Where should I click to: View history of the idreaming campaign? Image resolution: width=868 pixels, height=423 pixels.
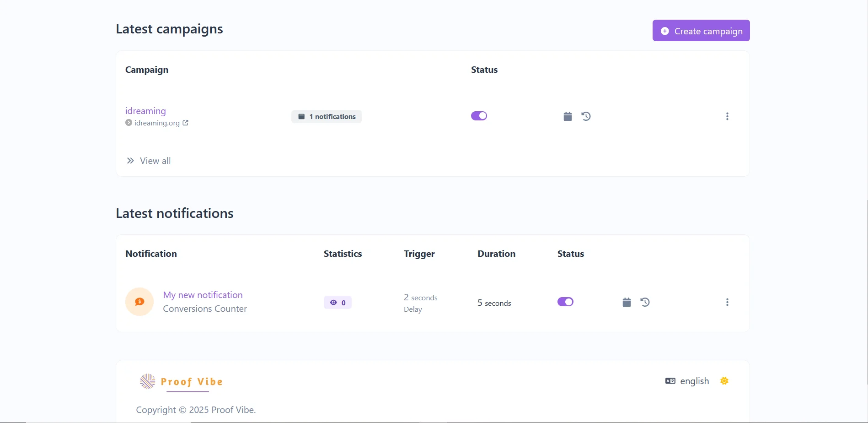(586, 116)
